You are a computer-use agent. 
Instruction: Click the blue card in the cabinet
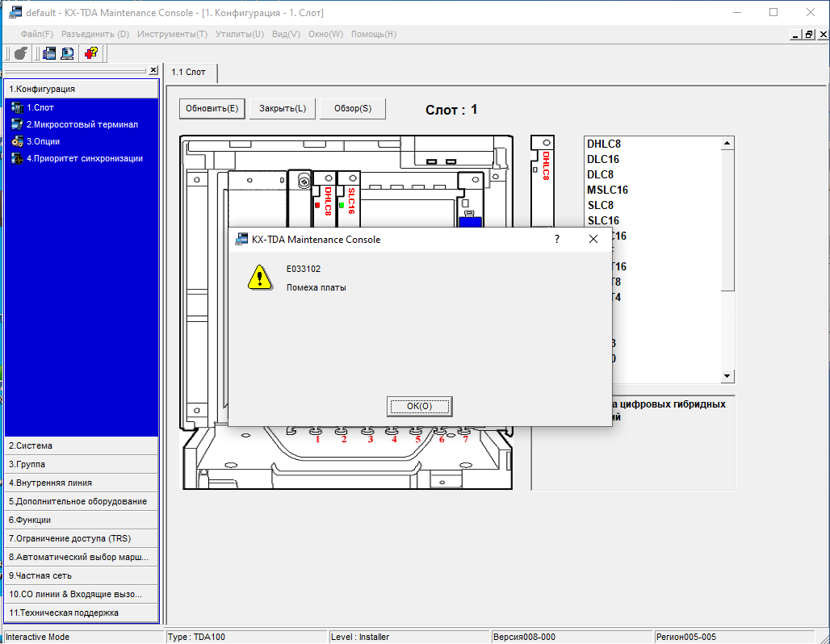pyautogui.click(x=470, y=220)
